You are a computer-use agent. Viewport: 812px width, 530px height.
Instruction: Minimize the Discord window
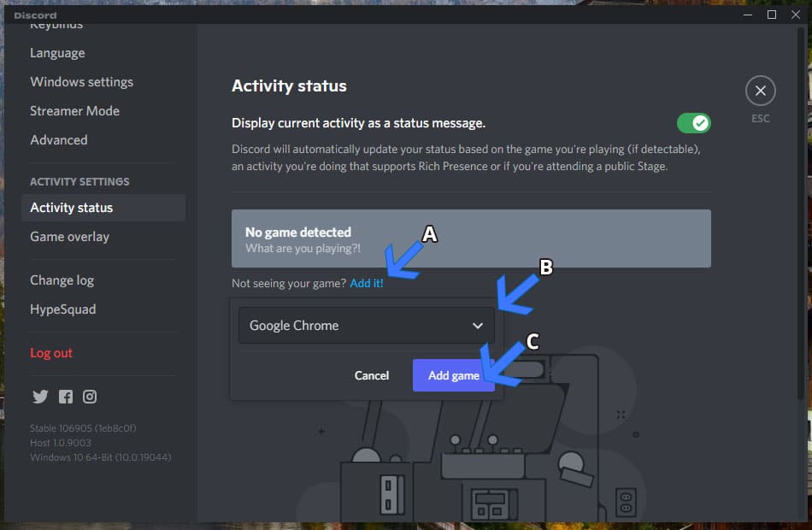(x=747, y=15)
